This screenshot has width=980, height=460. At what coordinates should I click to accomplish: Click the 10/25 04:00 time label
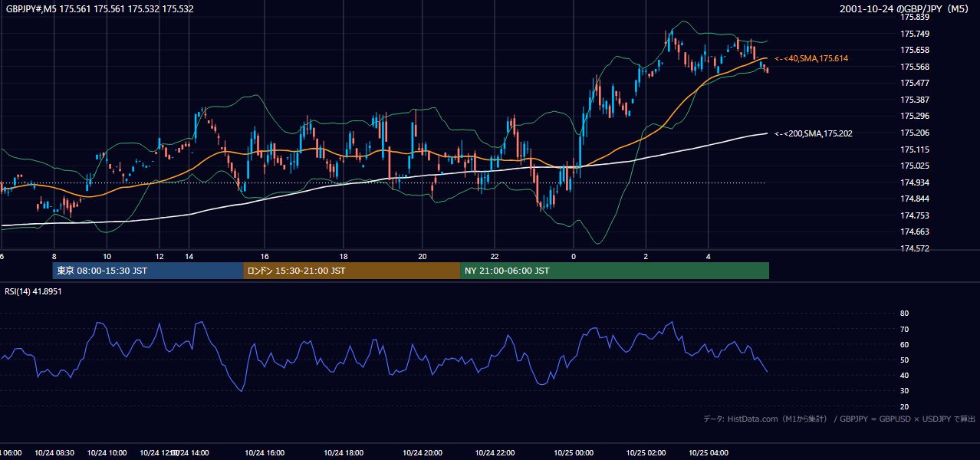pos(708,452)
